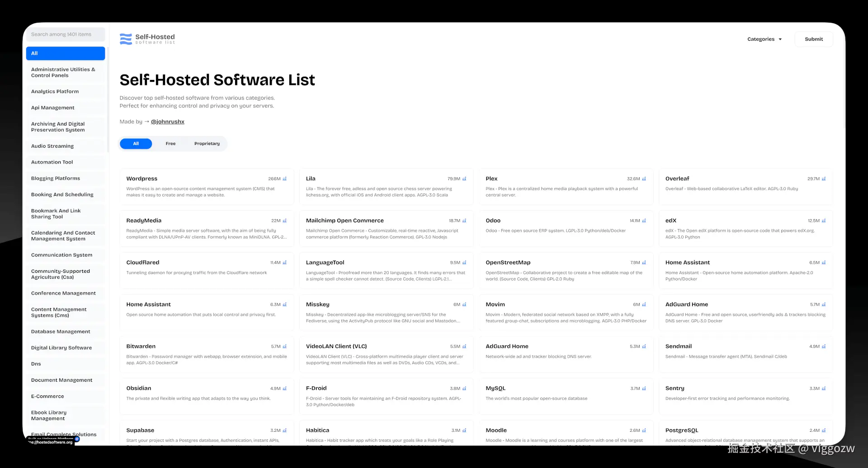The width and height of the screenshot is (868, 468).
Task: Click the Unicorn Platform badge icon
Action: click(x=78, y=439)
